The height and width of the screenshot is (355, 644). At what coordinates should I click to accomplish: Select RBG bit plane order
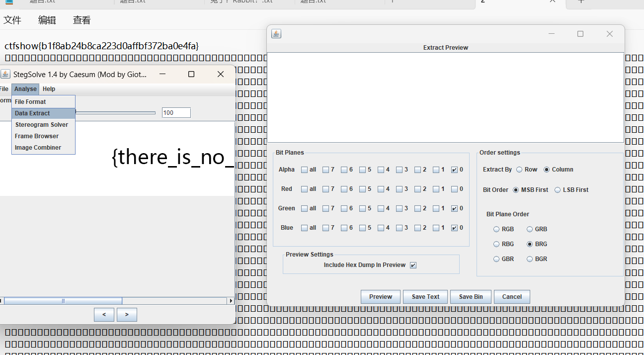click(496, 244)
